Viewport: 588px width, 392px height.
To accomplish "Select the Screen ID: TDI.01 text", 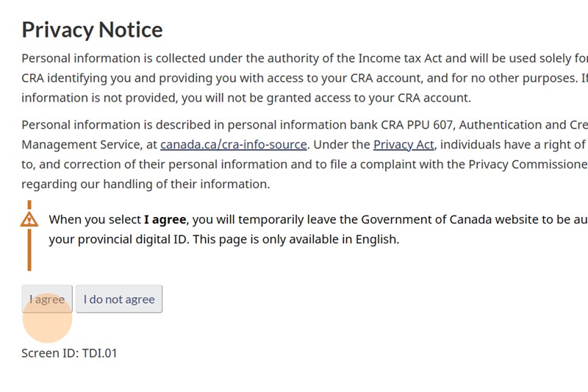I will tap(69, 353).
